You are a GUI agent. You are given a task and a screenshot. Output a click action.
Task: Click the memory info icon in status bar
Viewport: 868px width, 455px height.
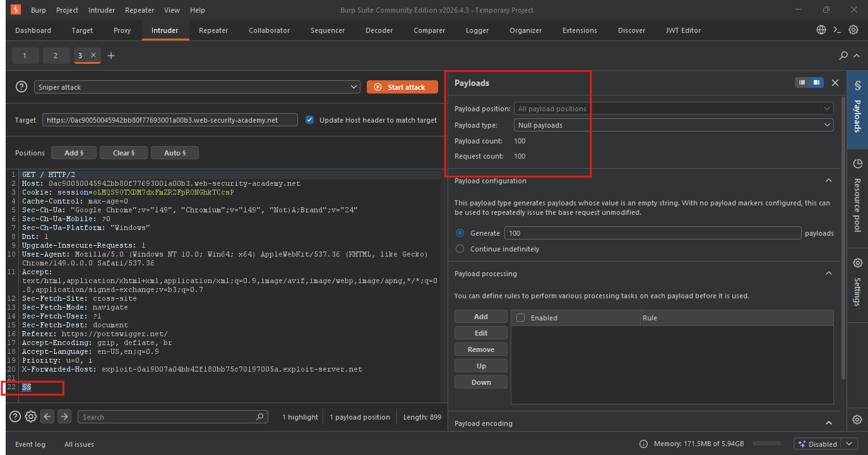643,444
